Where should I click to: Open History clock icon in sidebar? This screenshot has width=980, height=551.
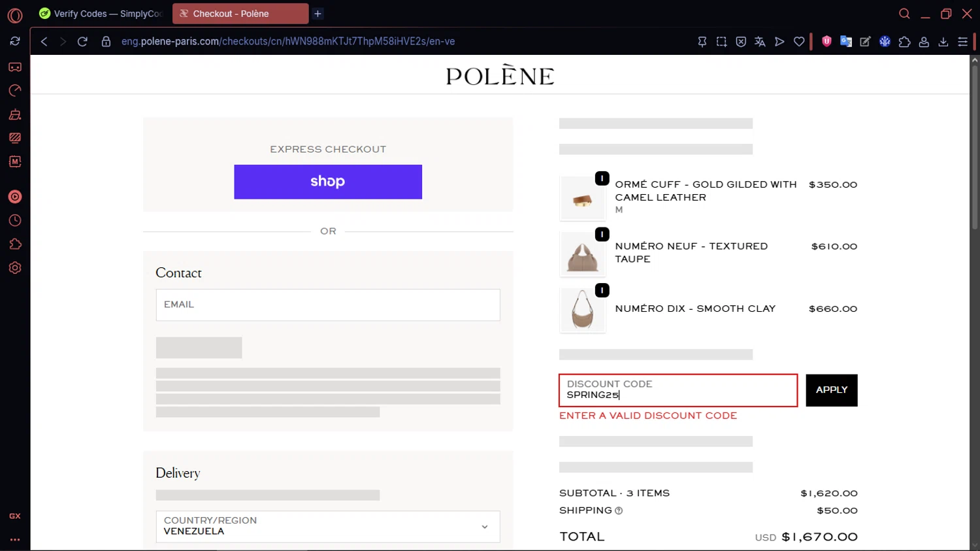click(x=15, y=220)
